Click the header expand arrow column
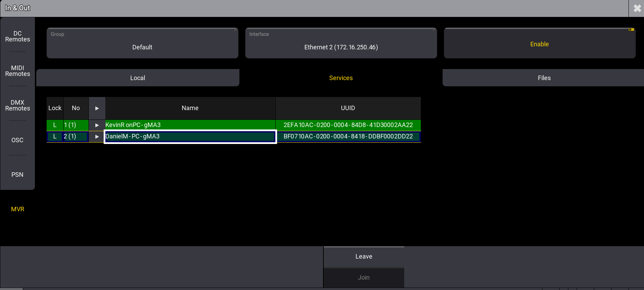The image size is (644, 290). (97, 108)
